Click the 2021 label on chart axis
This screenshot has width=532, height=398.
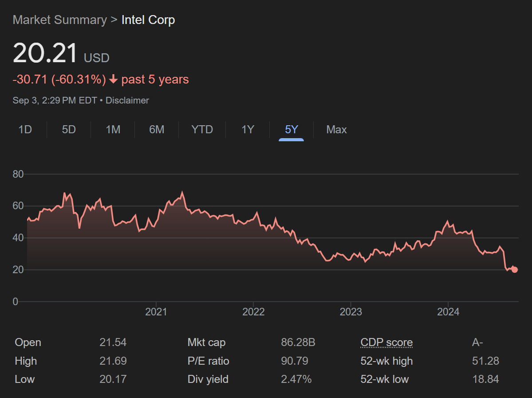tap(156, 312)
